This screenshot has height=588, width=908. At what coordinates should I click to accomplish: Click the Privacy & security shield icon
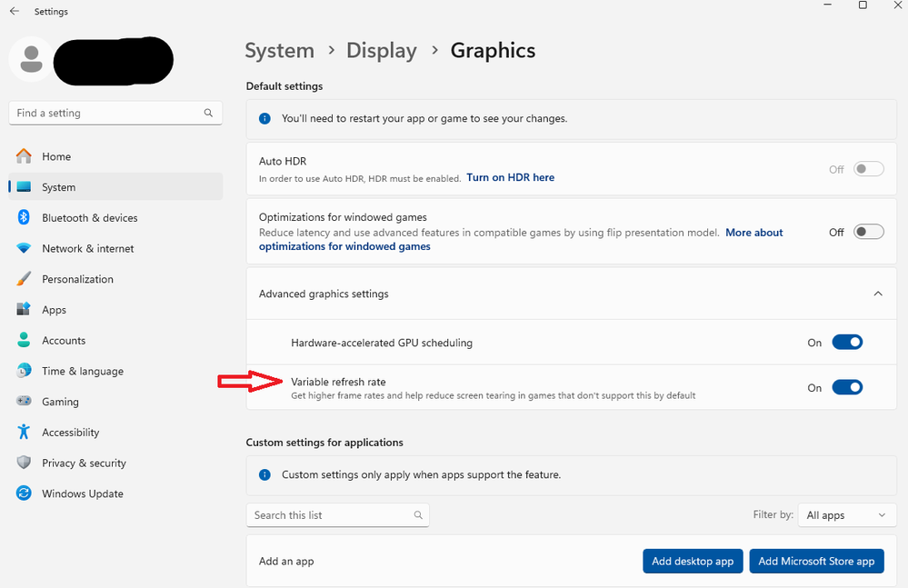coord(24,463)
